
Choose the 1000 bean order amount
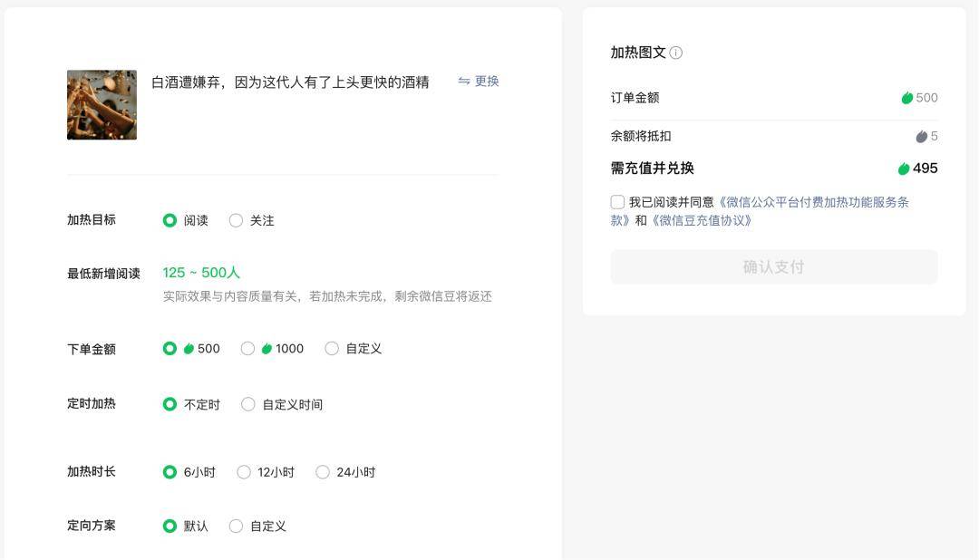247,349
